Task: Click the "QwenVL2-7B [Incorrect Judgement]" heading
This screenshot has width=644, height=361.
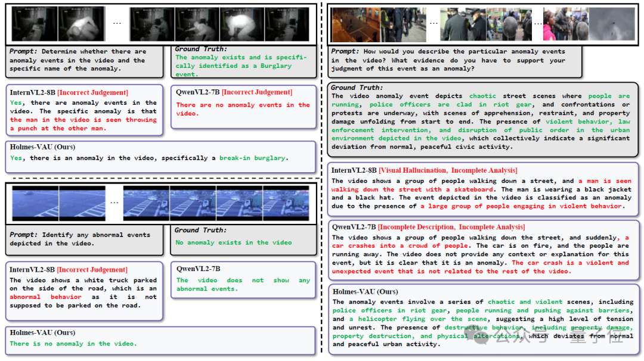Action: 234,92
